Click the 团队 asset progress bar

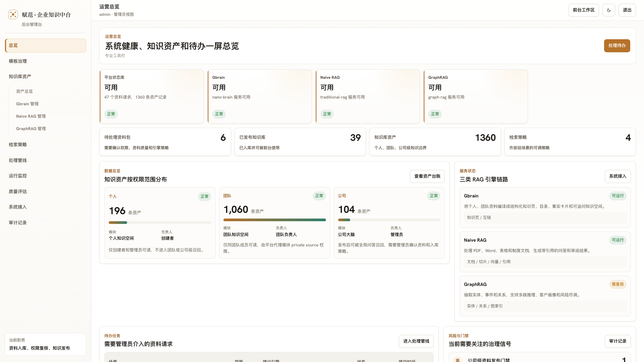(x=275, y=220)
